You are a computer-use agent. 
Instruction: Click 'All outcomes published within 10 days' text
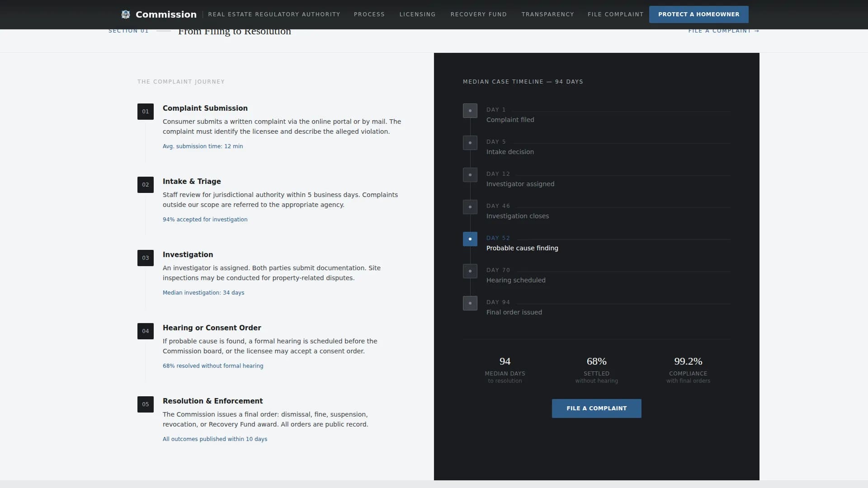tap(215, 439)
